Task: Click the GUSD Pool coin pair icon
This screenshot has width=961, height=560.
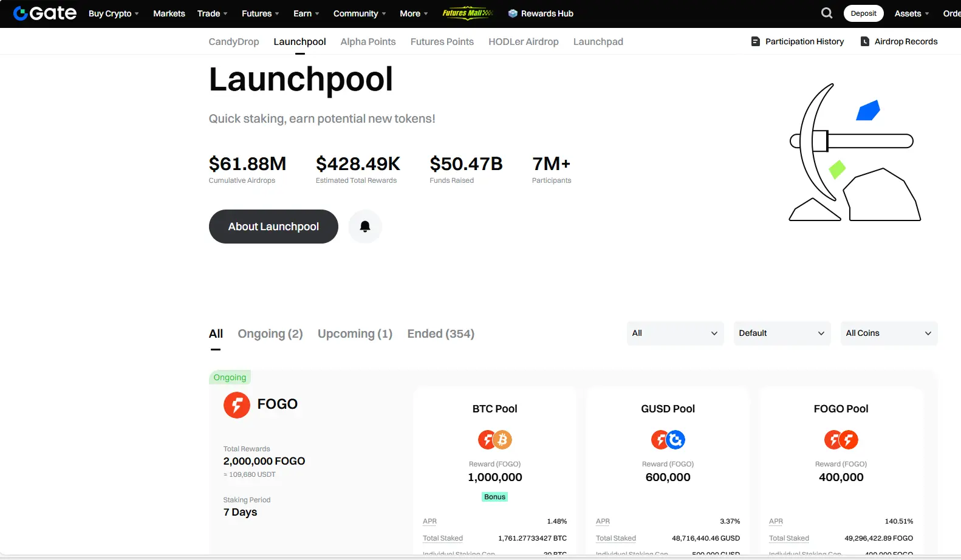Action: click(x=668, y=439)
